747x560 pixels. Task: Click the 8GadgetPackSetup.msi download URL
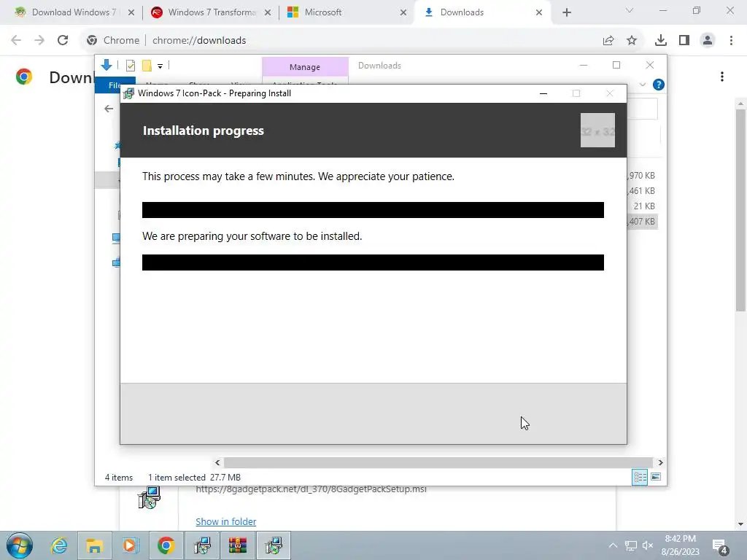tap(311, 489)
